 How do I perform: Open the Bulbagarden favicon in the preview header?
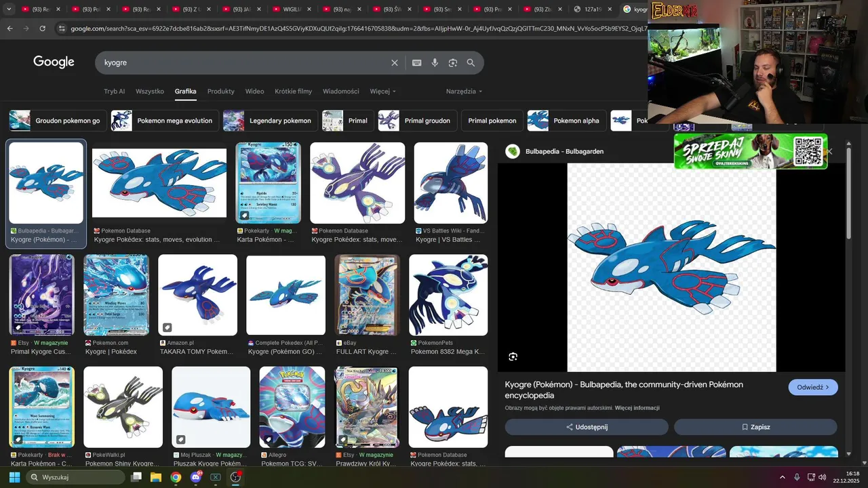click(x=513, y=151)
